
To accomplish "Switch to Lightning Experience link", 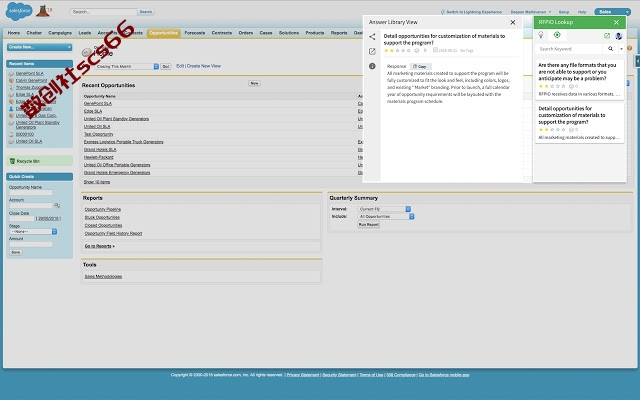I will (474, 12).
